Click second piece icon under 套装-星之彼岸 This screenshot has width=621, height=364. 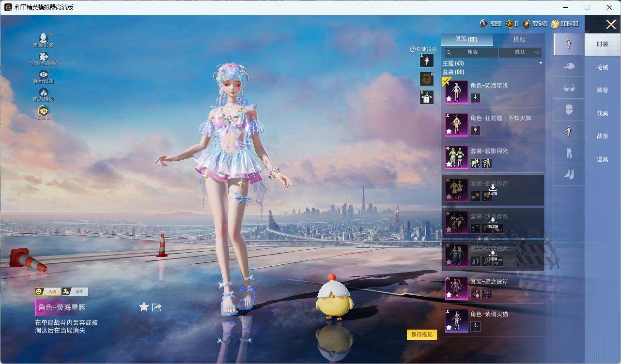(x=487, y=294)
